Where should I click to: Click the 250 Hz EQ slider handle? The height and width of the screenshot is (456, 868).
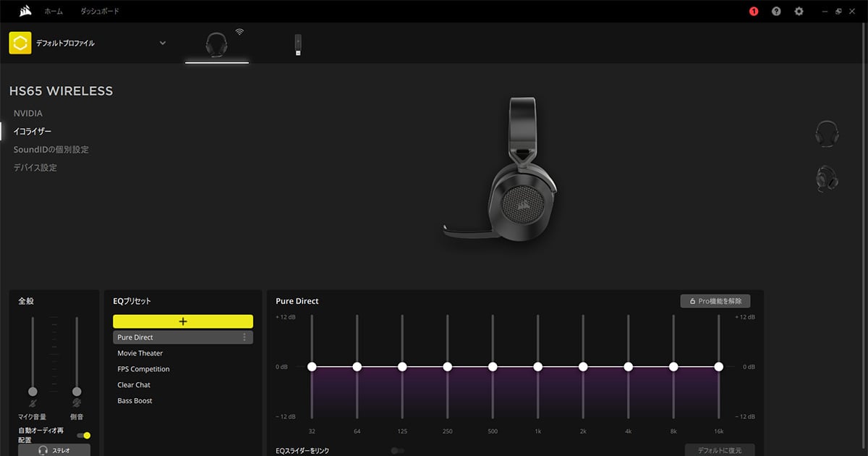point(447,367)
